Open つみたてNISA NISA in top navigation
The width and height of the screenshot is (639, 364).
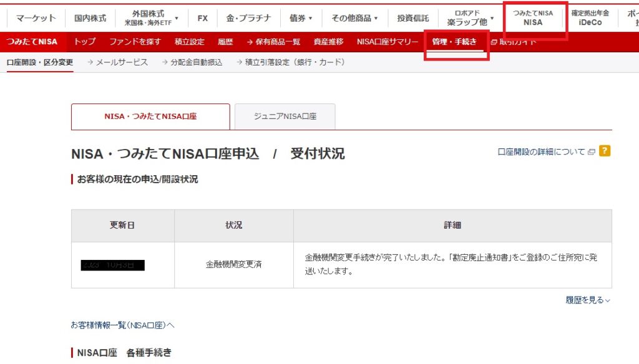[x=533, y=18]
